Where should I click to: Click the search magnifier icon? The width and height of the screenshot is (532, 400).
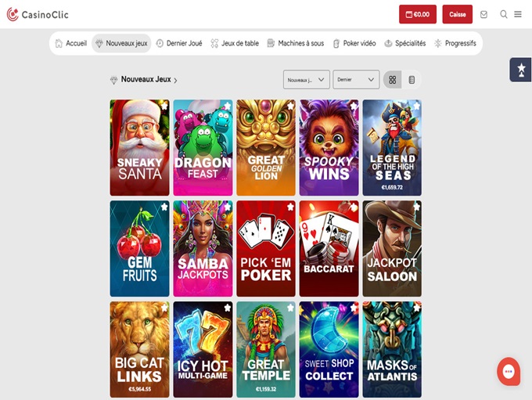point(504,14)
